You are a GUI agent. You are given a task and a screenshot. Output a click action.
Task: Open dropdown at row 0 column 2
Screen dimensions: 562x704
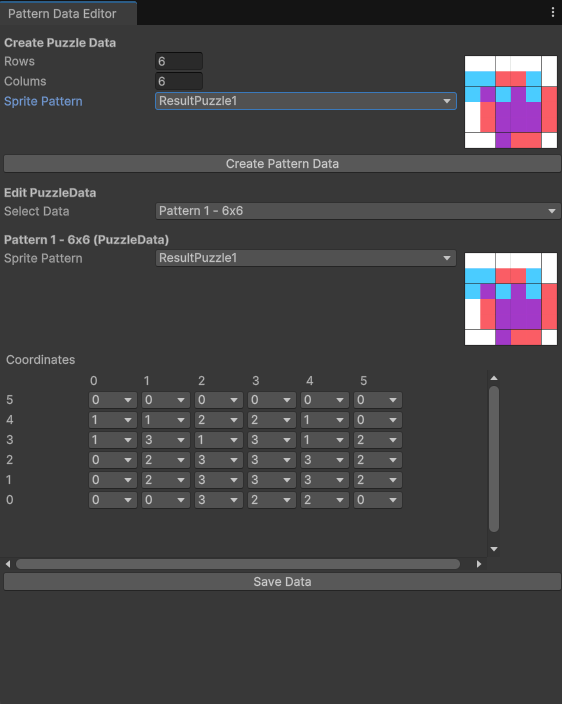(219, 500)
